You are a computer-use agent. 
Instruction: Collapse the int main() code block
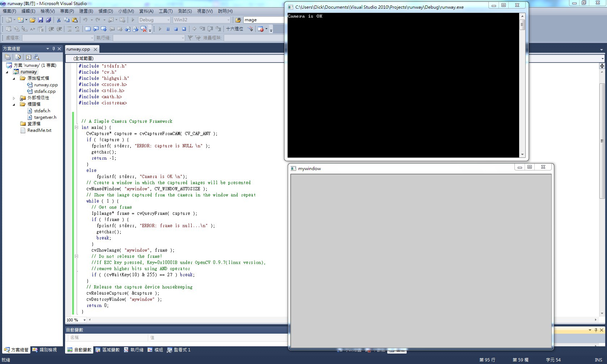coord(76,127)
